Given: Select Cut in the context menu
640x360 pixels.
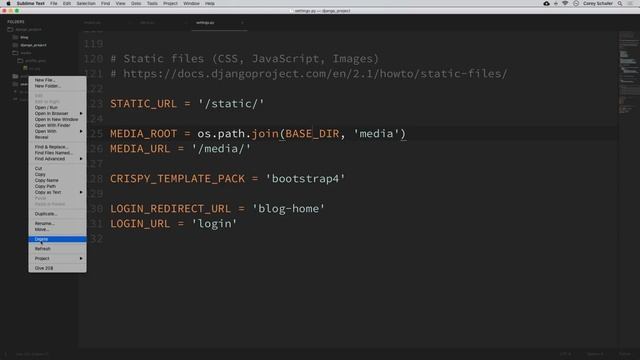Looking at the screenshot, I should click(x=57, y=168).
